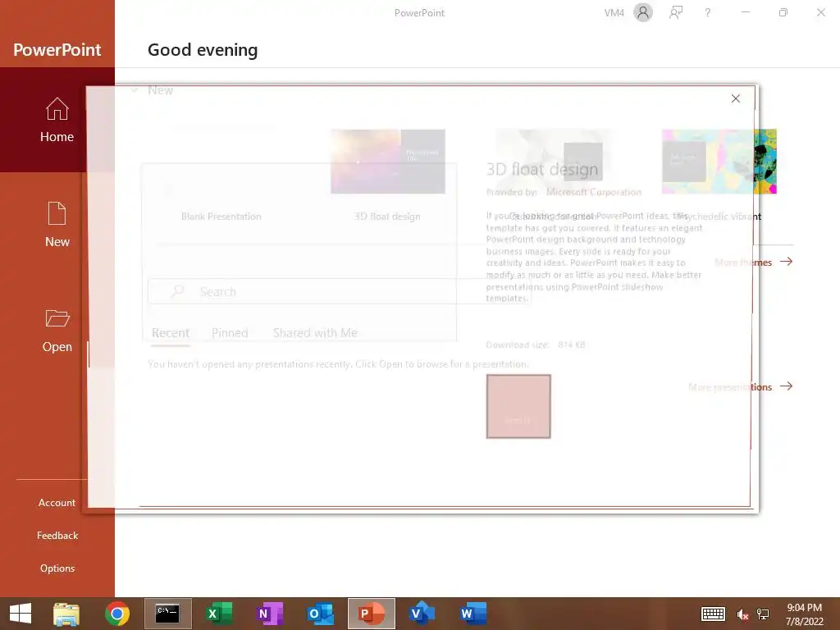Open the clock showing 9:04 PM
The image size is (840, 630).
coord(804,614)
